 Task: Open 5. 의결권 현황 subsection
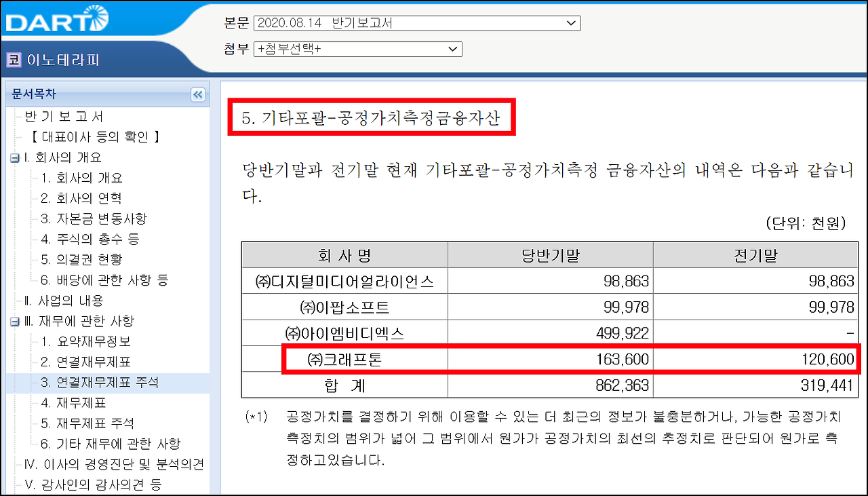[81, 259]
